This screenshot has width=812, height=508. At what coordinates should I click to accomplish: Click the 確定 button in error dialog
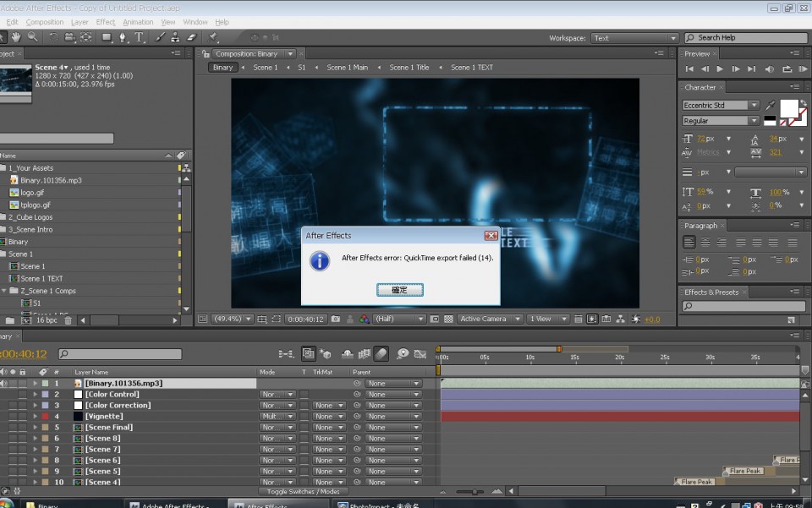[399, 290]
